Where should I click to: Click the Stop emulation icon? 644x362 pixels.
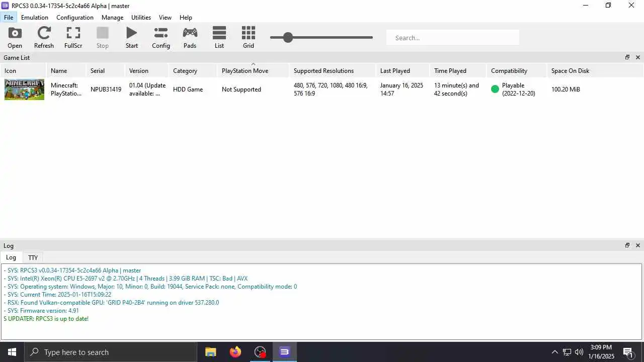tap(102, 38)
